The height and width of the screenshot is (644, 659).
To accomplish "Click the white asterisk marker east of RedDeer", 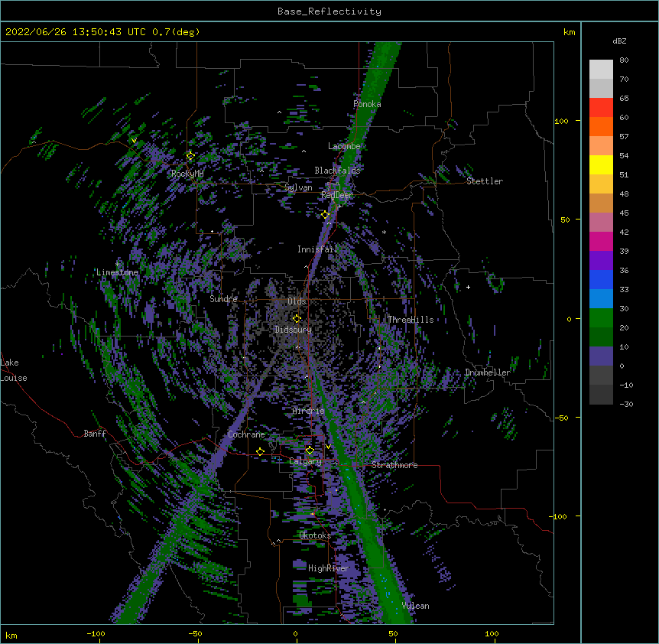I will coord(384,232).
